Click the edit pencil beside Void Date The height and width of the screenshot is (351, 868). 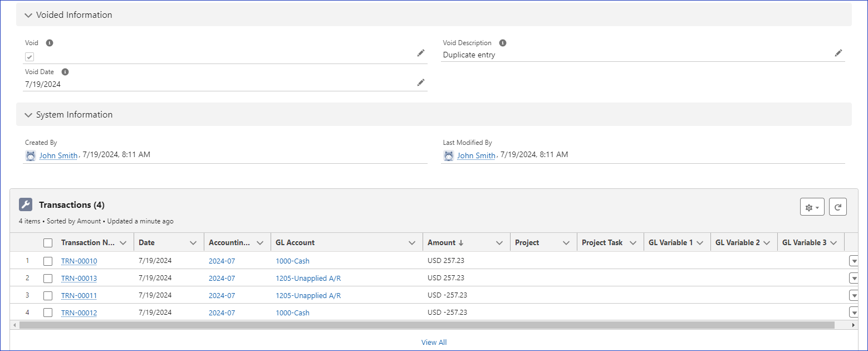(421, 82)
